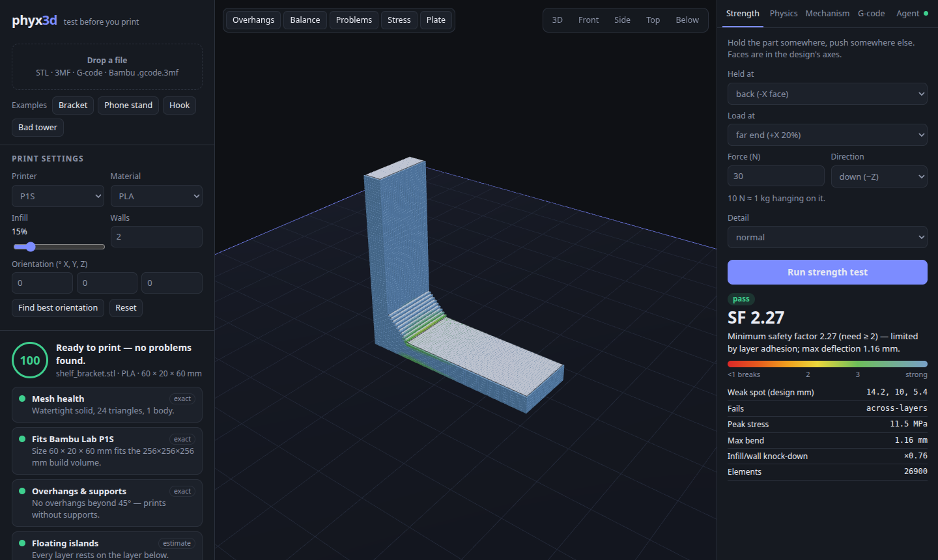Load the Phone stand example

click(x=128, y=105)
